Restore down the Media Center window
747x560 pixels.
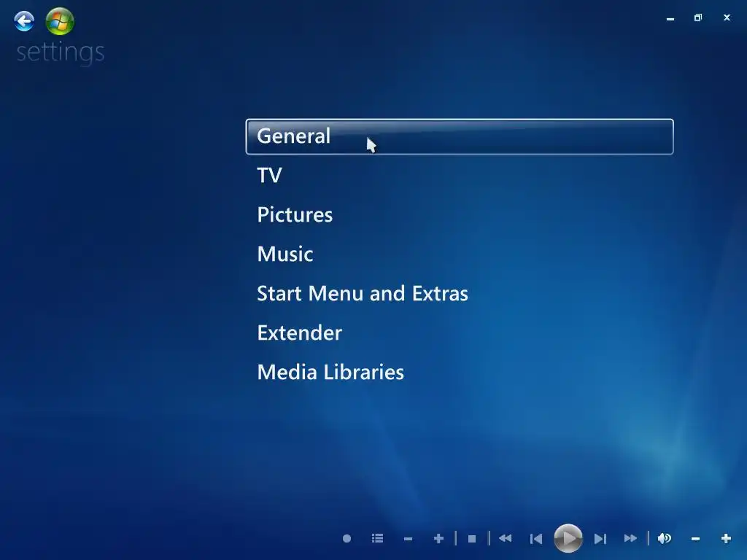(698, 17)
